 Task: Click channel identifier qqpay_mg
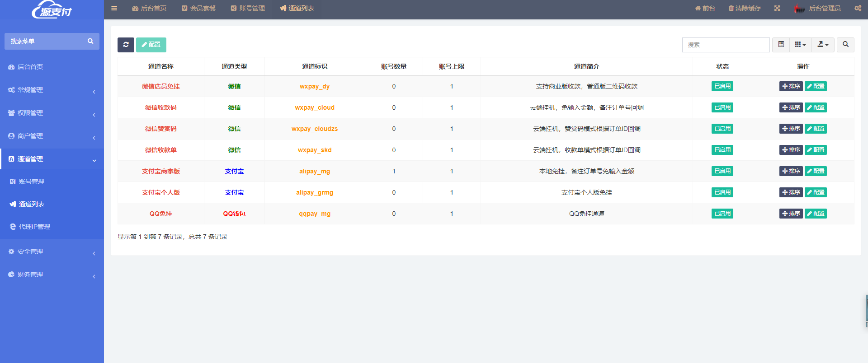pos(315,214)
